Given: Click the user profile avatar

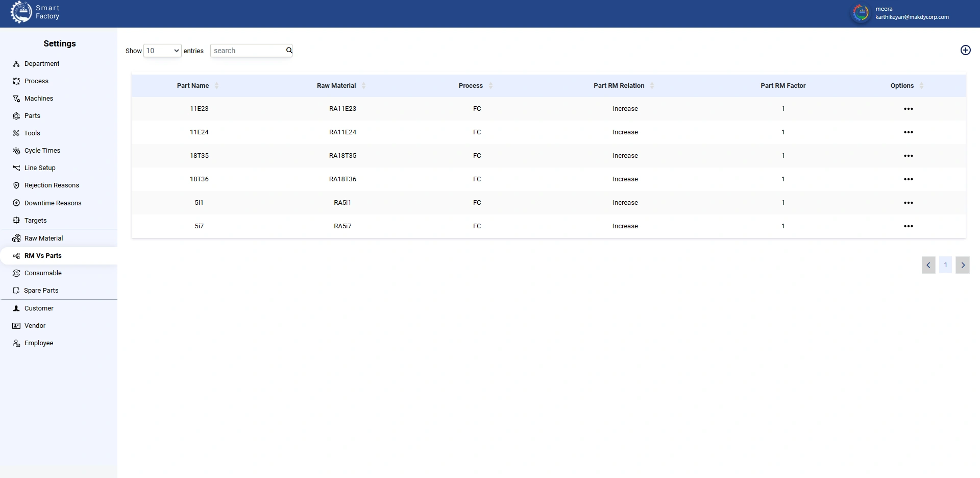Looking at the screenshot, I should coord(861,13).
